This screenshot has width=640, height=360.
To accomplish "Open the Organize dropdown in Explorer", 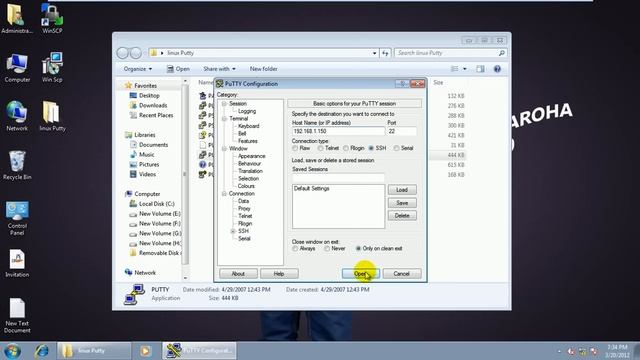I will (x=138, y=69).
